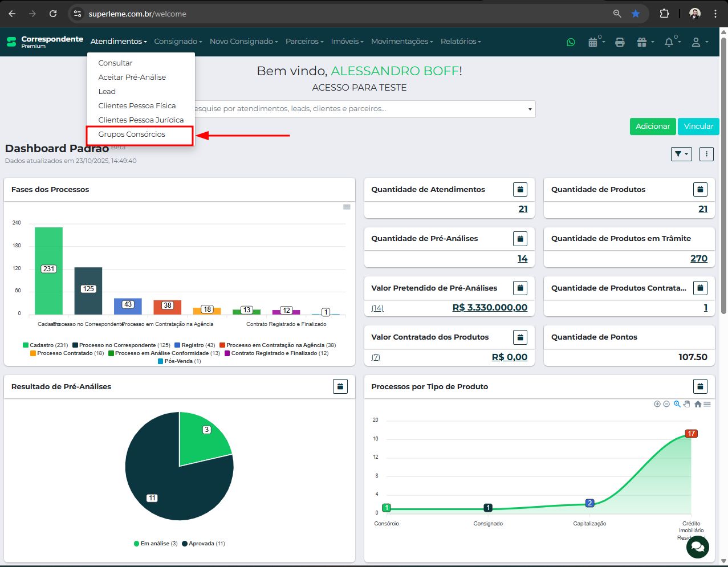Expand the Relatórios navigation menu
This screenshot has width=728, height=567.
[461, 42]
